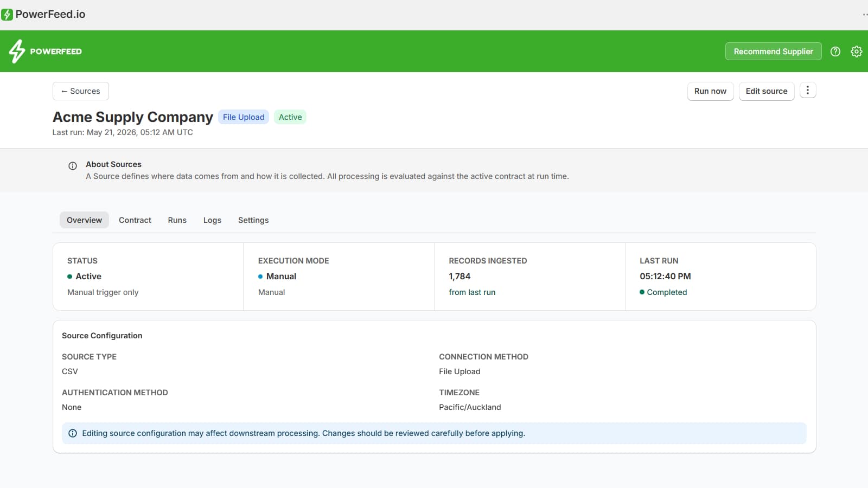Image resolution: width=868 pixels, height=488 pixels.
Task: Click the None authentication method value
Action: pyautogui.click(x=72, y=407)
